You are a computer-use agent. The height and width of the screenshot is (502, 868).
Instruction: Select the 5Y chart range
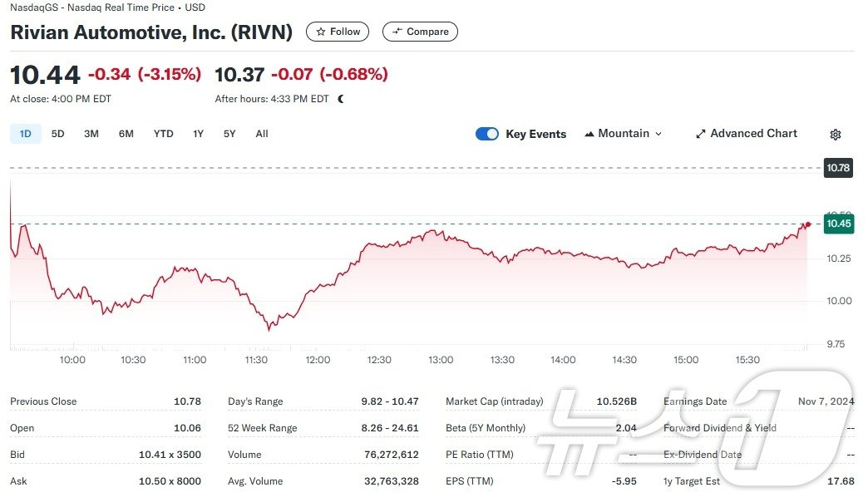click(229, 134)
